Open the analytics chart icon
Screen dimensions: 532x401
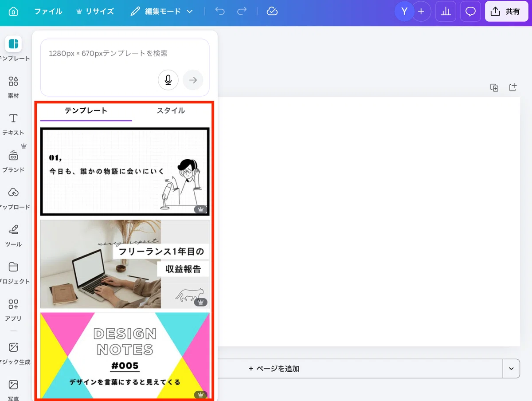coord(446,12)
